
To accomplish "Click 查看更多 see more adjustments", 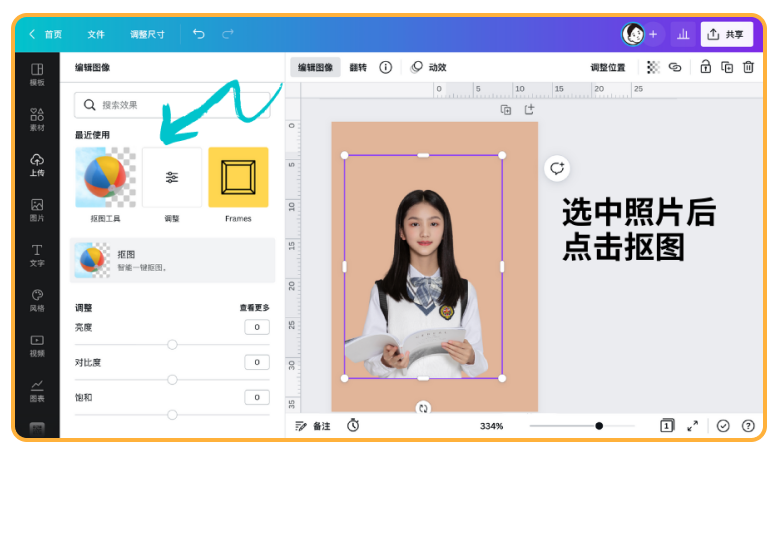I will (x=254, y=308).
